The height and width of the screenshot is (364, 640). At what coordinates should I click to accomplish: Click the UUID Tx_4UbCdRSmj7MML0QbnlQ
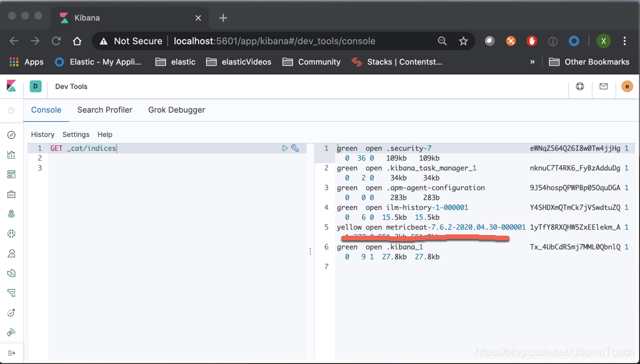(x=575, y=247)
